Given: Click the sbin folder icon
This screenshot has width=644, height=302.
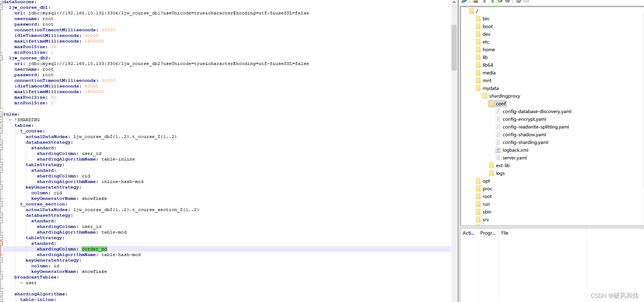Looking at the screenshot, I should [x=478, y=212].
